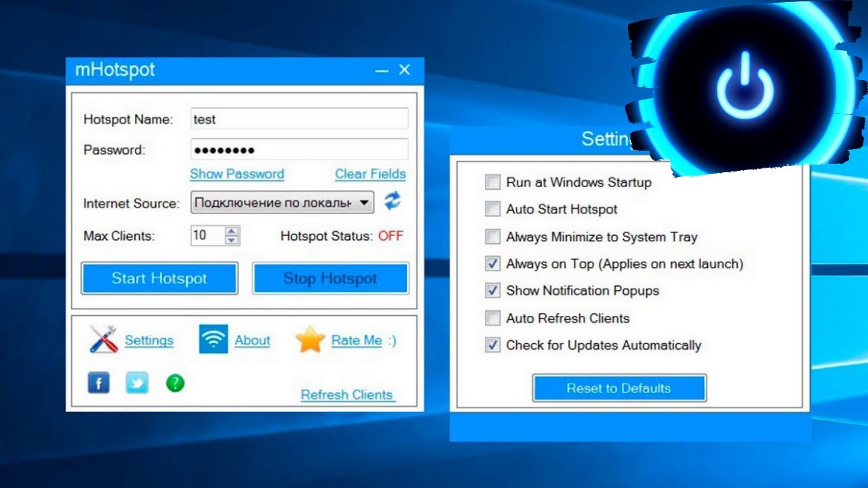The width and height of the screenshot is (868, 488).
Task: Open the Twitter bird icon
Action: pos(137,383)
